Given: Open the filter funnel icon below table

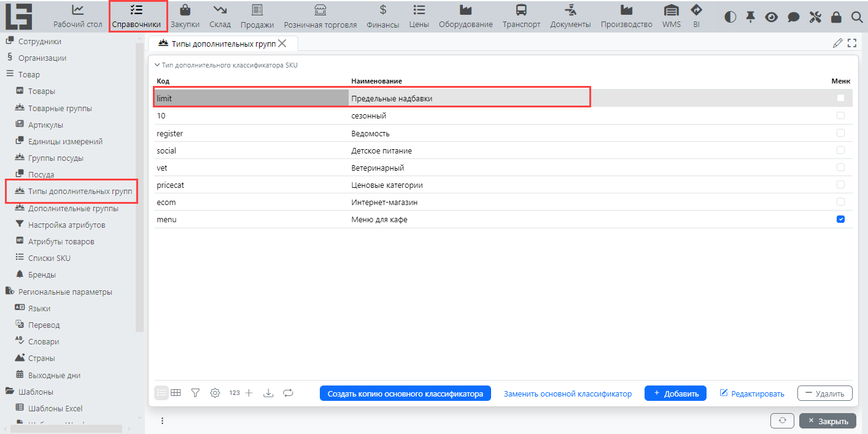Looking at the screenshot, I should click(195, 393).
